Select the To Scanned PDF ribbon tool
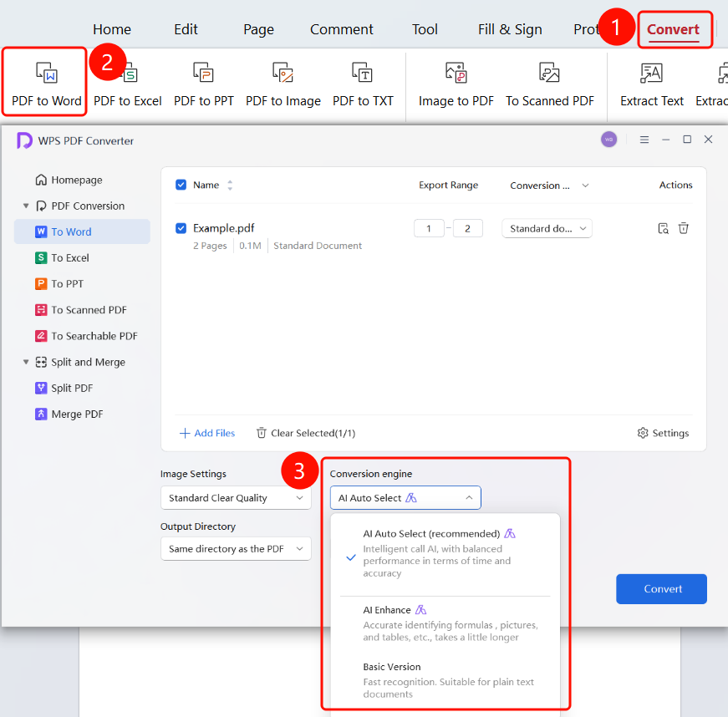The image size is (728, 717). [x=550, y=84]
